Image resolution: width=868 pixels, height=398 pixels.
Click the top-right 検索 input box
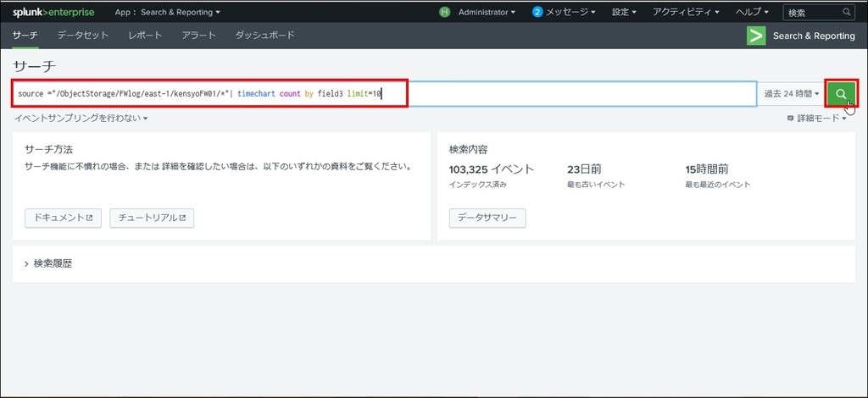pyautogui.click(x=820, y=12)
